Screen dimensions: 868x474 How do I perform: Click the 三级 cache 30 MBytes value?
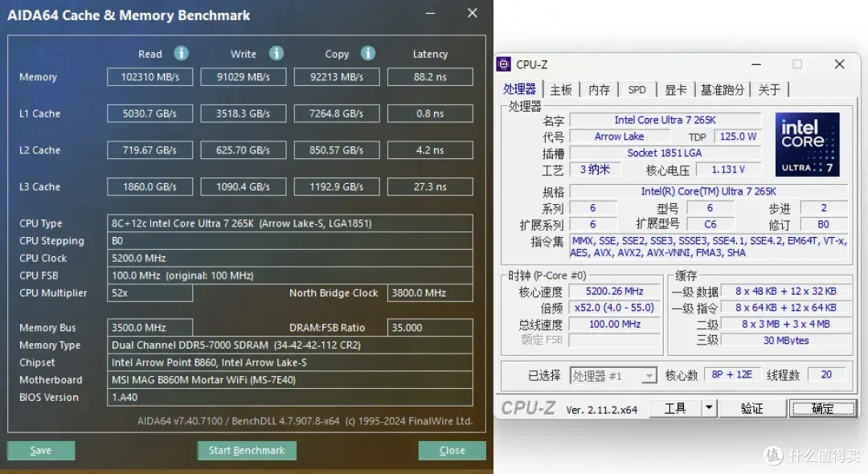(x=787, y=341)
